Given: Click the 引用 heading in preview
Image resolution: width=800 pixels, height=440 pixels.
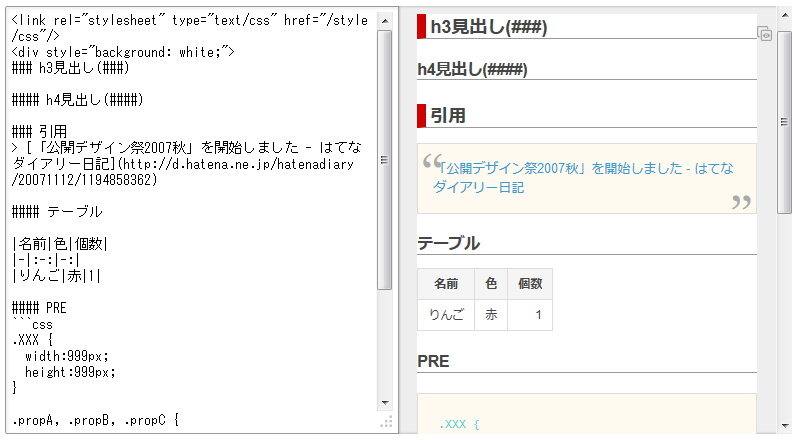Looking at the screenshot, I should coord(447,115).
